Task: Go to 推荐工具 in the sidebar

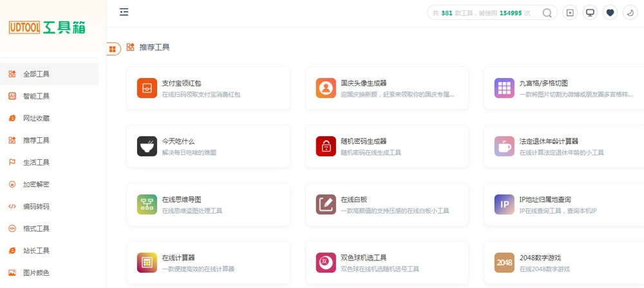Action: [x=50, y=140]
